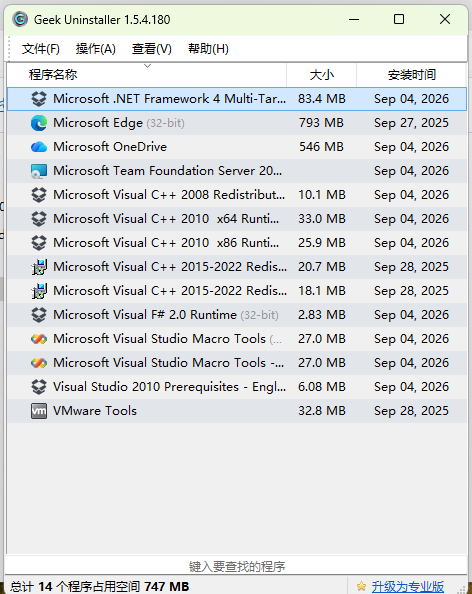
Task: Click Team Foundation Server installer icon
Action: [x=39, y=171]
